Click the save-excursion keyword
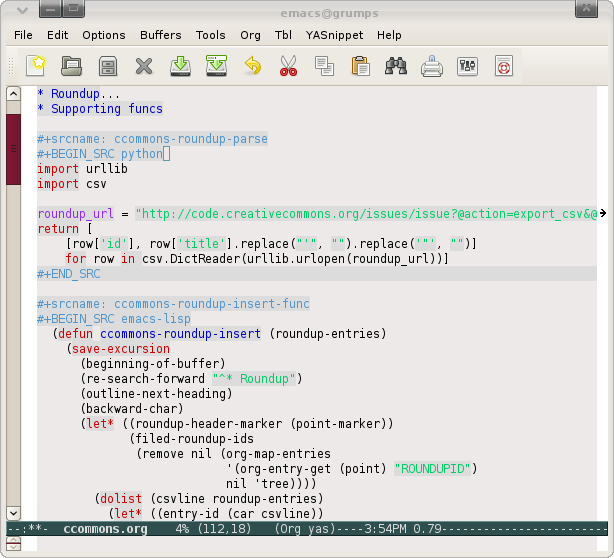Screen dimensions: 614x558 (121, 349)
